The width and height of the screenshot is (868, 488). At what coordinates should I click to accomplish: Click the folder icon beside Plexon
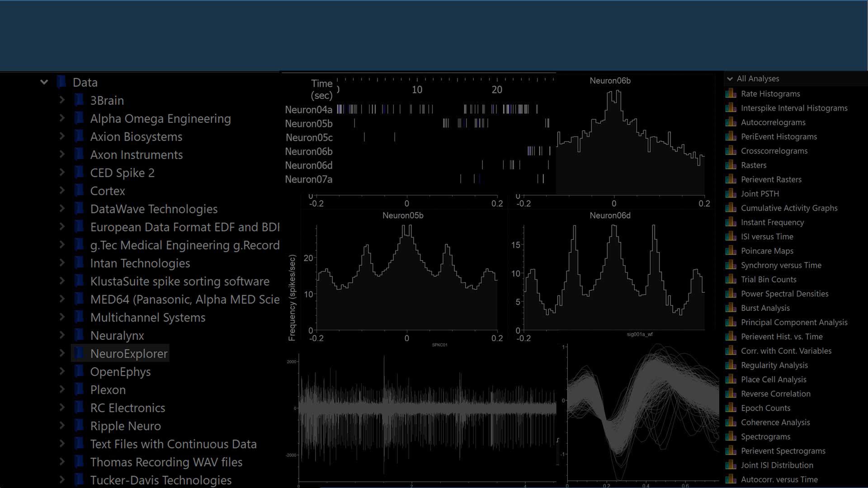tap(79, 389)
